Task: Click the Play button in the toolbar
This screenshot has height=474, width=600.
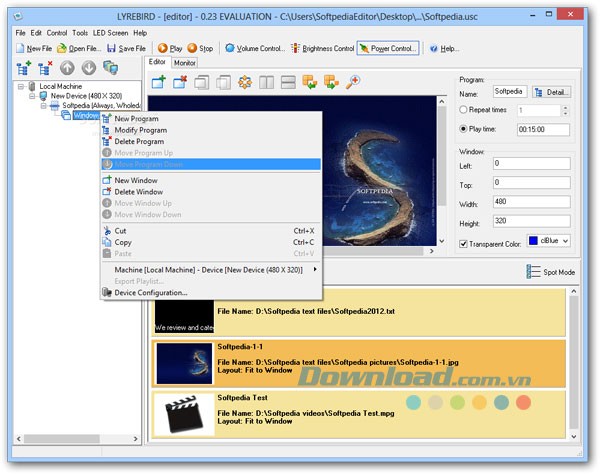Action: click(x=169, y=48)
